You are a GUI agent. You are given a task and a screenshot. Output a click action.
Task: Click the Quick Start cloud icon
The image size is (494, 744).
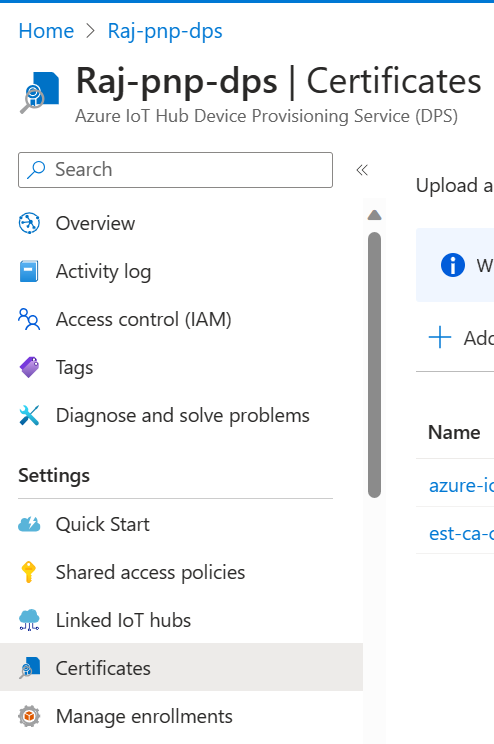(29, 524)
